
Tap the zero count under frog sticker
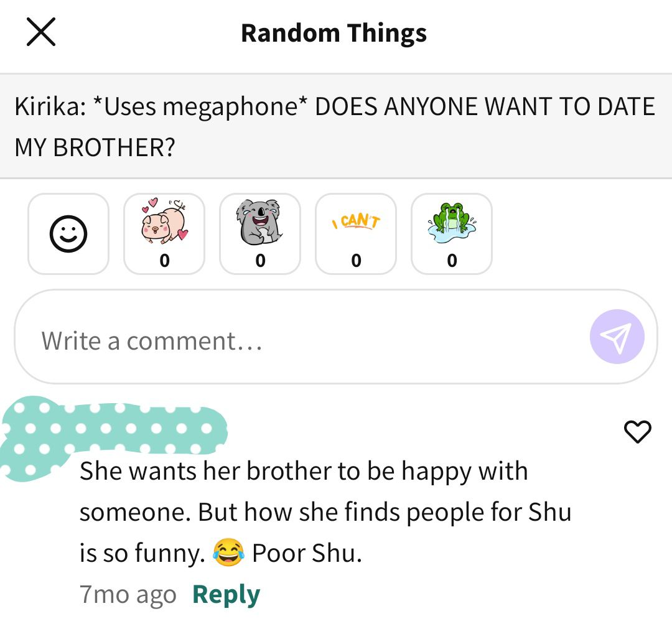tap(452, 261)
